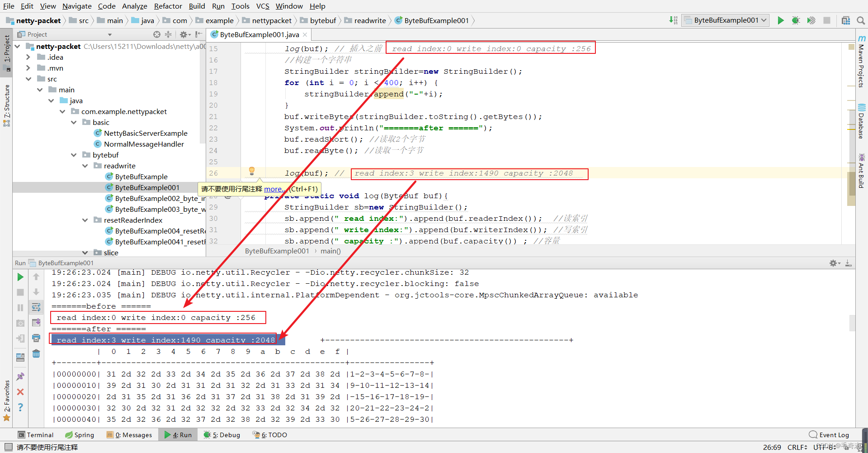Collapse the src folder
The image size is (868, 453).
pyautogui.click(x=28, y=79)
